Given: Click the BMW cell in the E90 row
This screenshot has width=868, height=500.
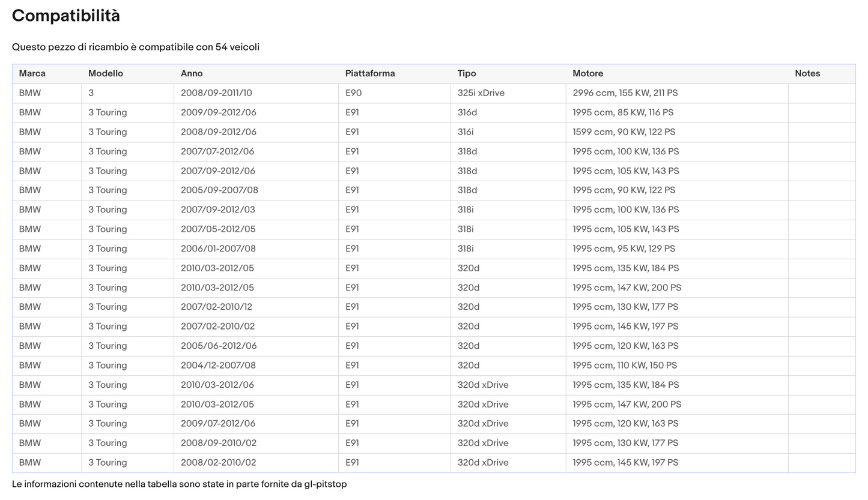Looking at the screenshot, I should coord(47,93).
